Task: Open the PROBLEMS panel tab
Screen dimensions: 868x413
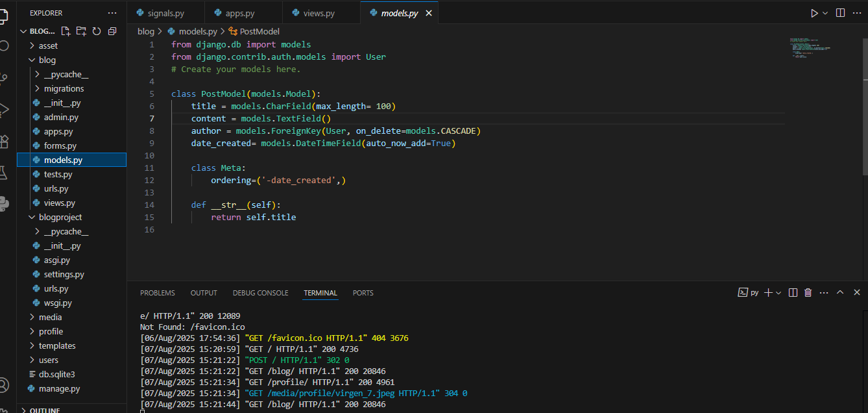Action: (x=158, y=293)
